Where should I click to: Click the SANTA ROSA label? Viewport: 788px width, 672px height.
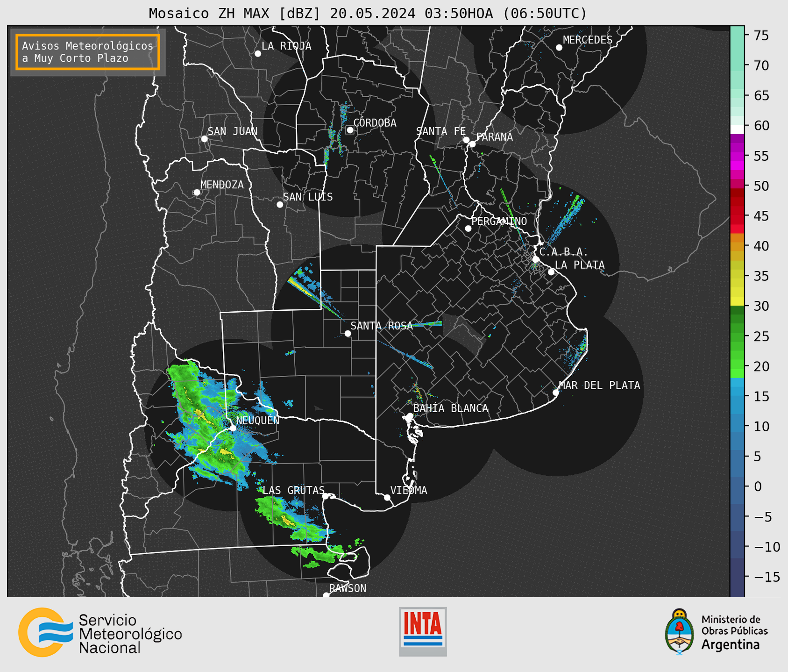382,326
